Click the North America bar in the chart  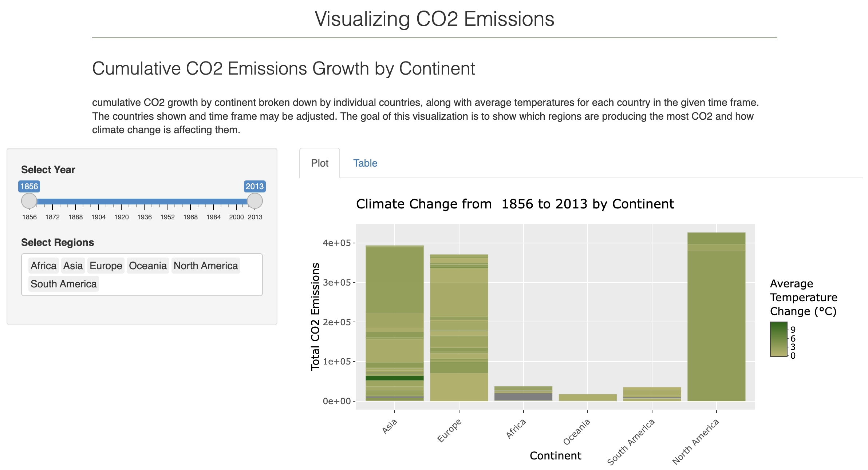click(x=717, y=316)
